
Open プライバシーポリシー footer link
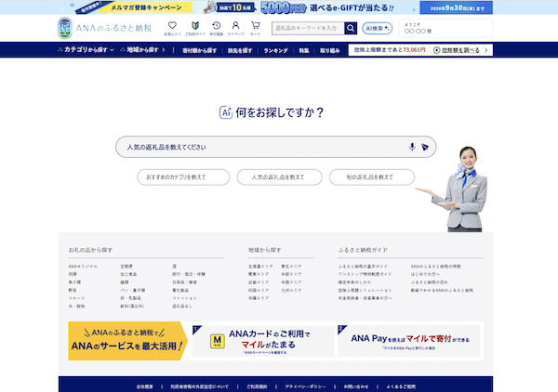(305, 386)
